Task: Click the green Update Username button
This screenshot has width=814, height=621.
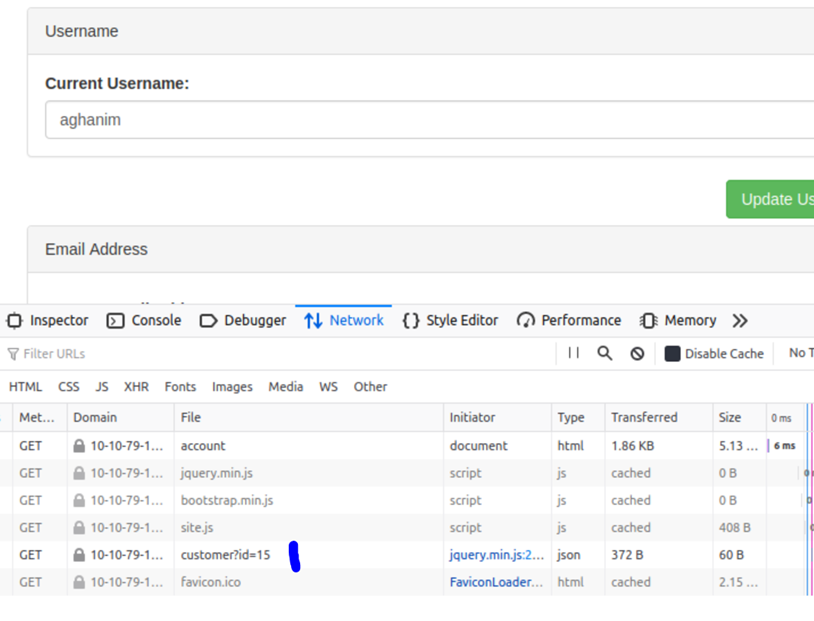Action: click(x=771, y=199)
